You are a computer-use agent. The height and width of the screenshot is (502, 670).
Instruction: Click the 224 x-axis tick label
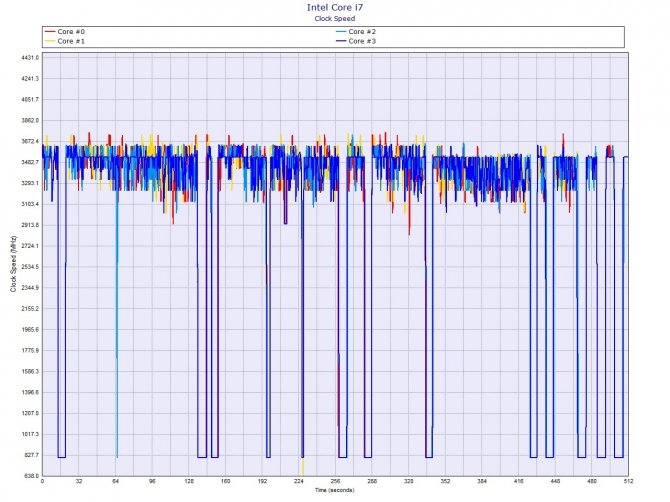(x=299, y=481)
